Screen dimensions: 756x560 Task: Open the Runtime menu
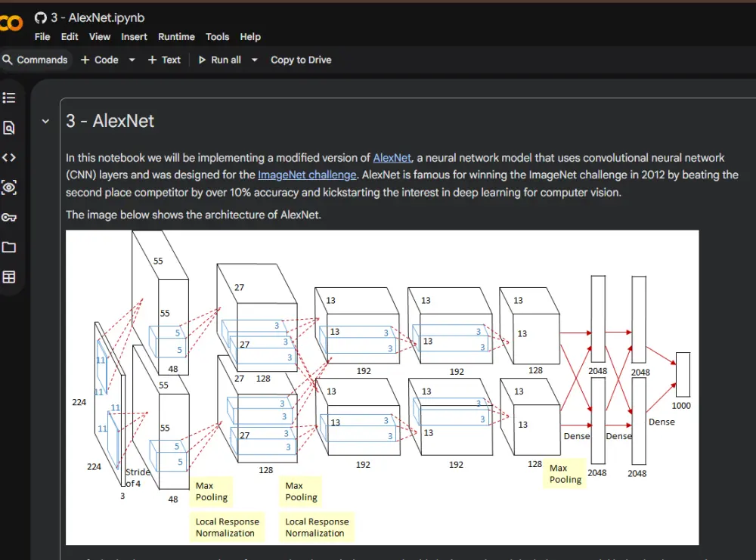[176, 36]
